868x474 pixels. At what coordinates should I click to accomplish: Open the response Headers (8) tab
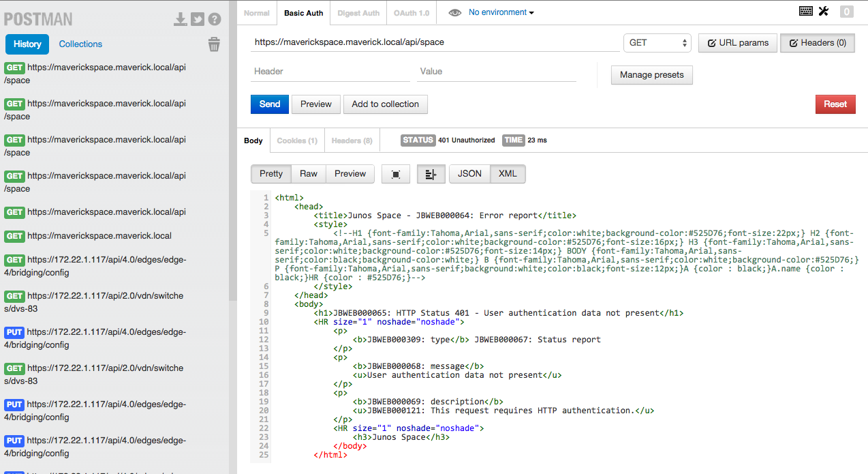pos(352,140)
